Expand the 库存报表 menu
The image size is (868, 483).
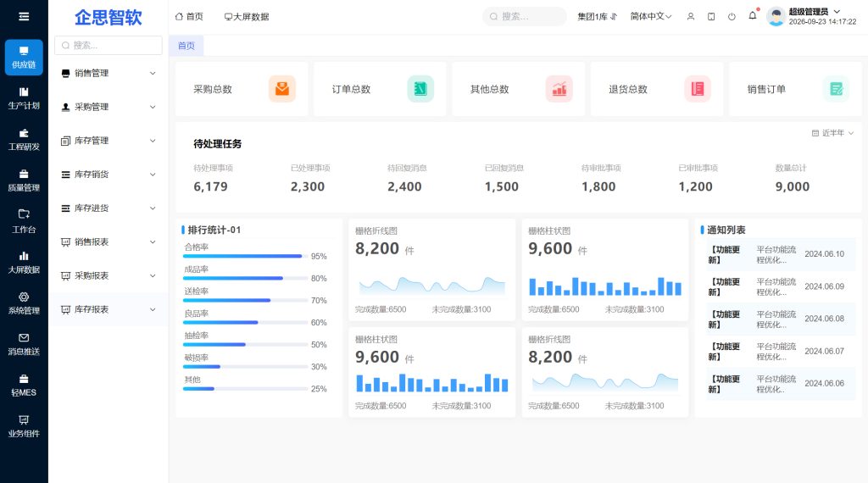pyautogui.click(x=108, y=309)
